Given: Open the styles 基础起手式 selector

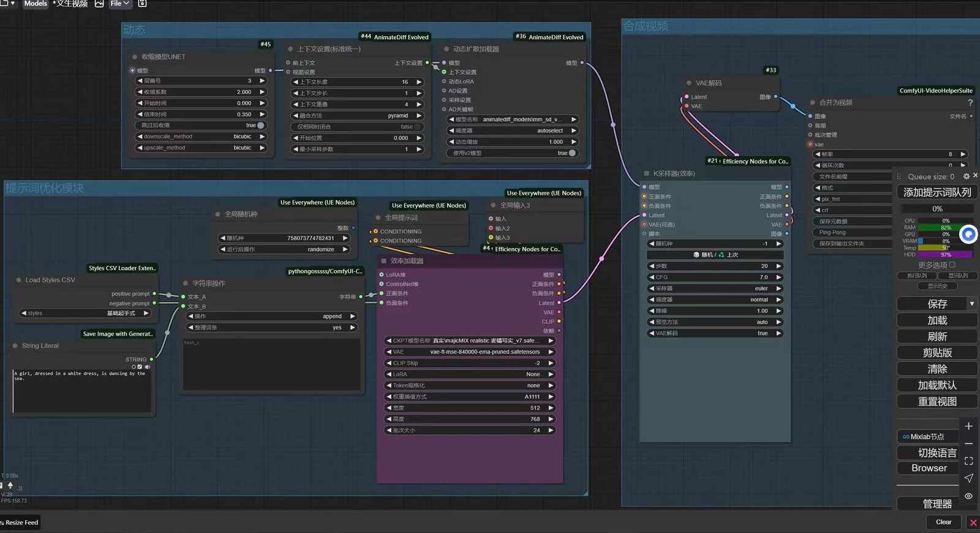Looking at the screenshot, I should 85,313.
